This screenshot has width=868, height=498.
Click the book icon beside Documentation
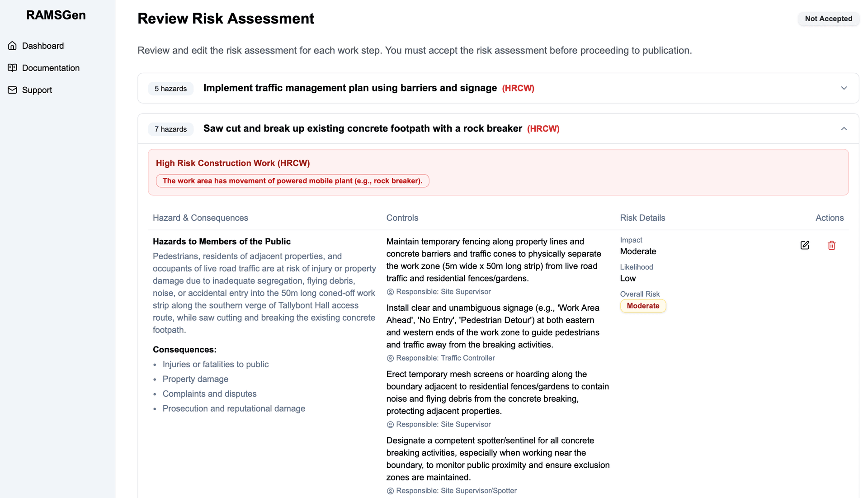[13, 67]
